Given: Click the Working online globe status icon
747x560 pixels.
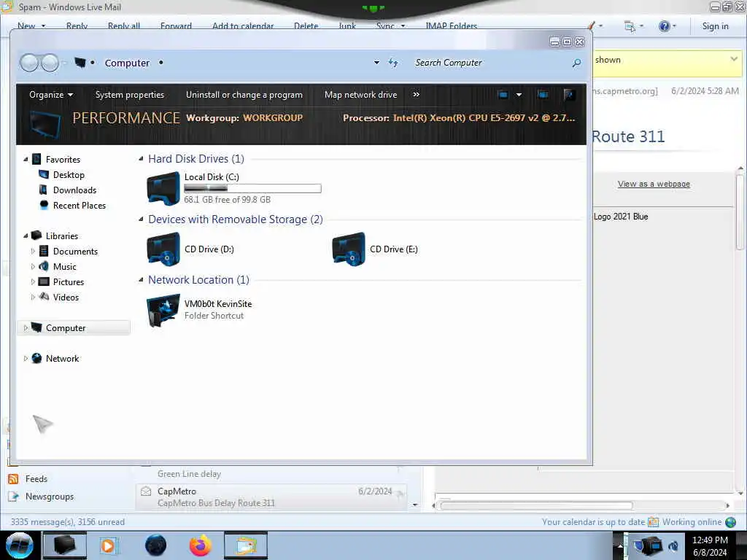Looking at the screenshot, I should click(730, 522).
